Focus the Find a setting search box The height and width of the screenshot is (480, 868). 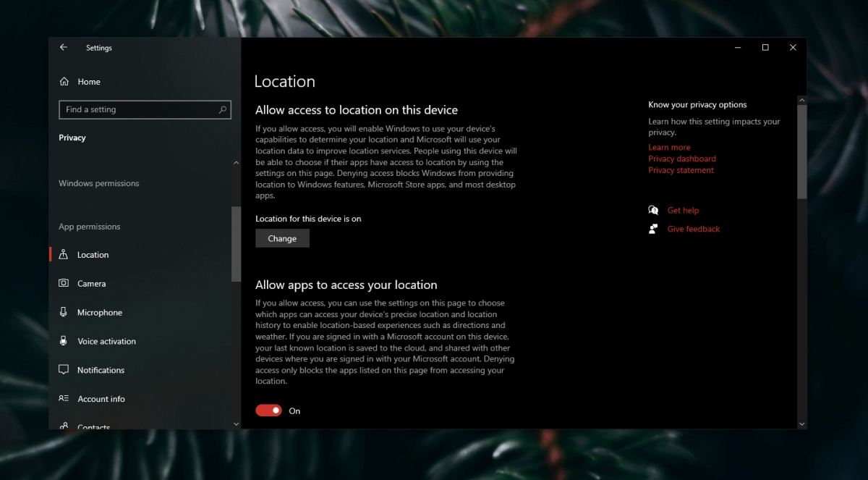[x=145, y=109]
